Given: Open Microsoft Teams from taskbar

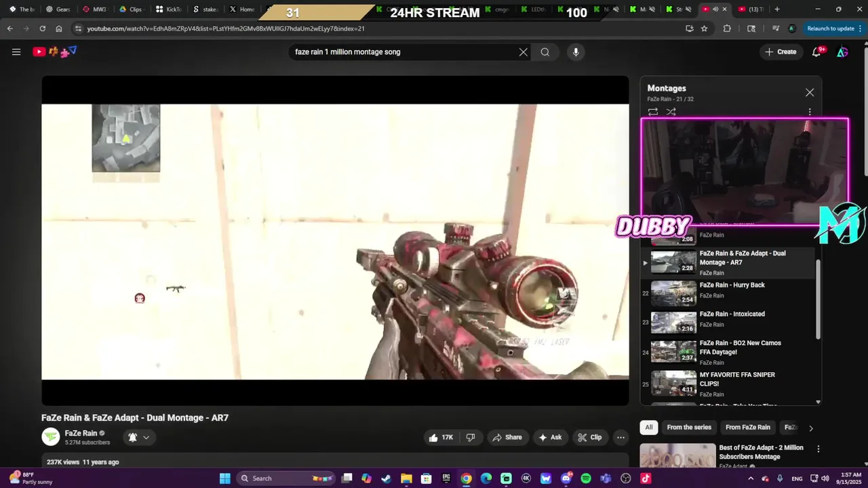Looking at the screenshot, I should (606, 479).
